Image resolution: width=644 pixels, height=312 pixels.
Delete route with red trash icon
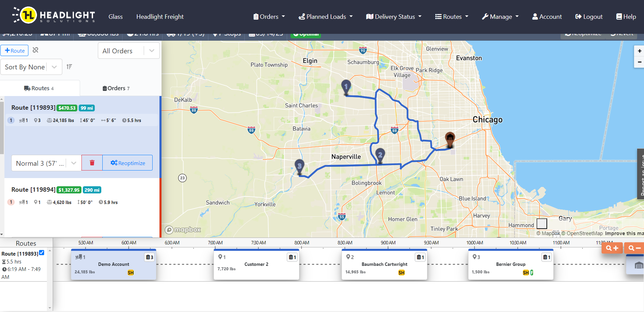tap(92, 163)
